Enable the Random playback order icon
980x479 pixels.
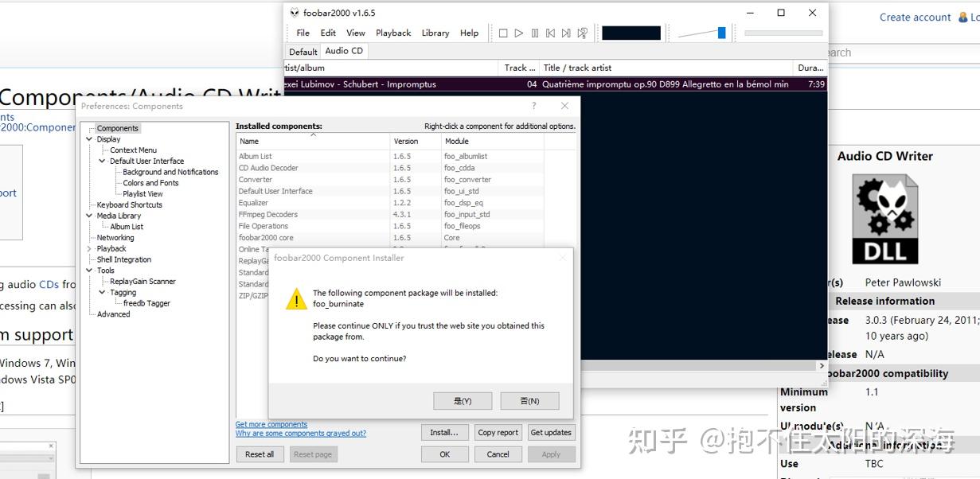point(582,33)
